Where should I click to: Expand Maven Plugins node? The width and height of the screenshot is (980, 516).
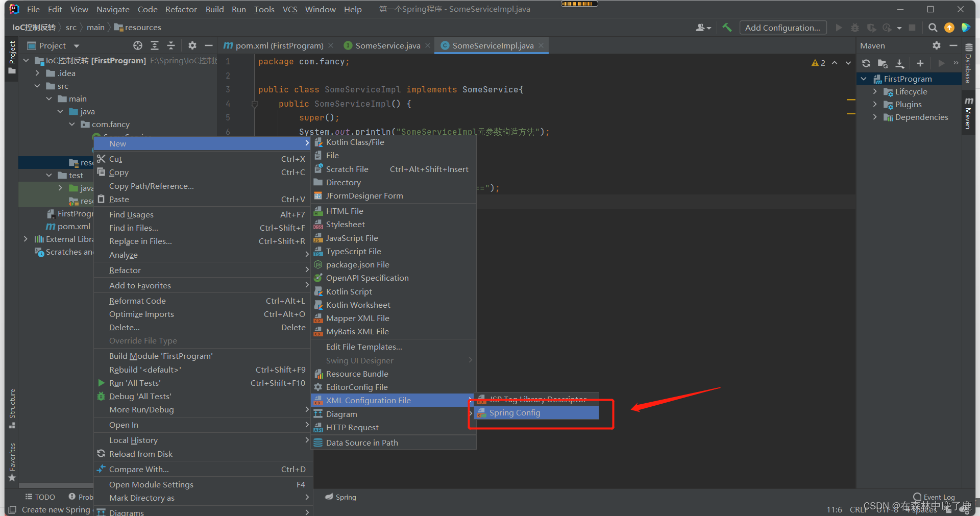(875, 104)
